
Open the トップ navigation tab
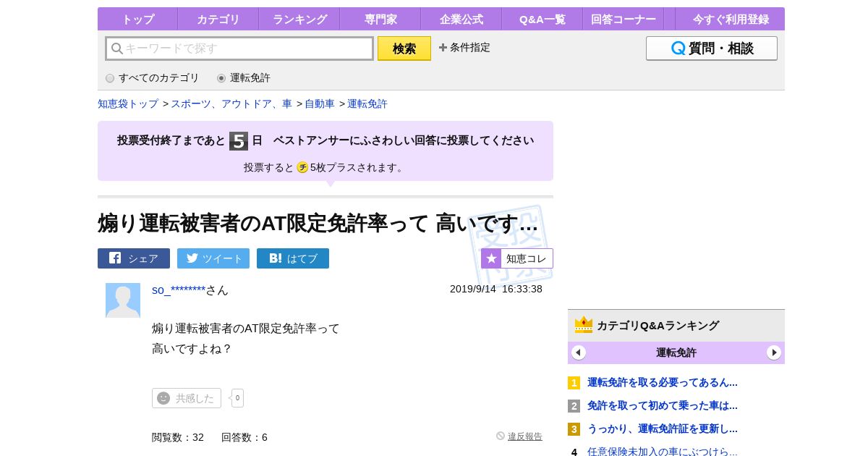(x=137, y=19)
